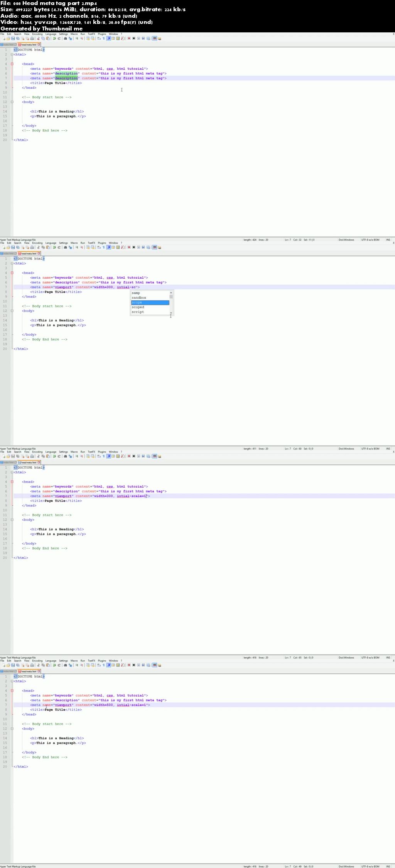Click the Replace icon in the autocomplete-popup frame
Image resolution: width=395 pixels, height=868 pixels.
click(x=70, y=247)
